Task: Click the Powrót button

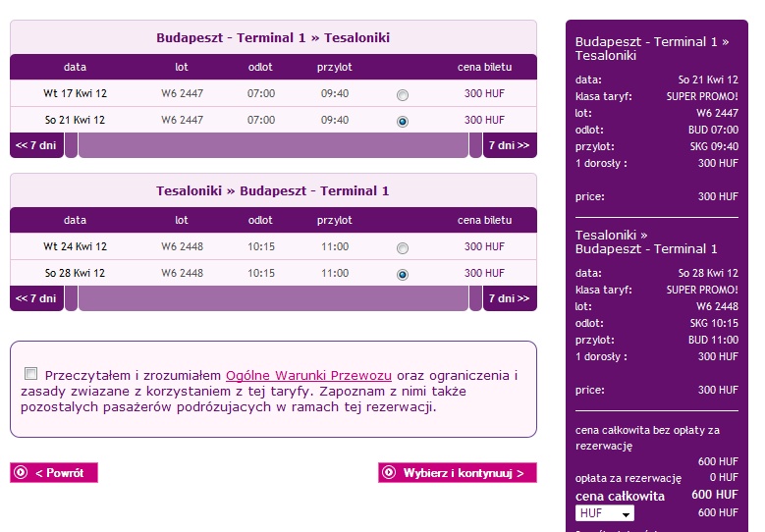Action: (x=54, y=472)
